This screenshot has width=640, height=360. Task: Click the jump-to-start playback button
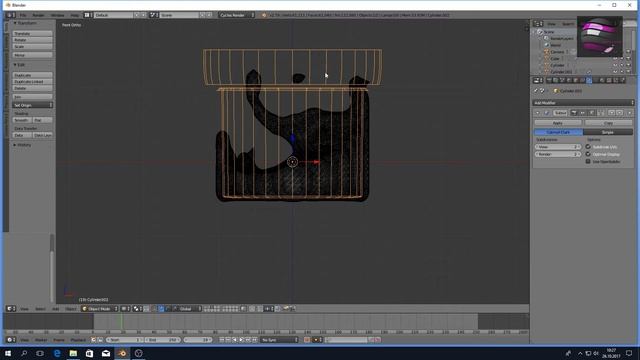[x=221, y=340]
